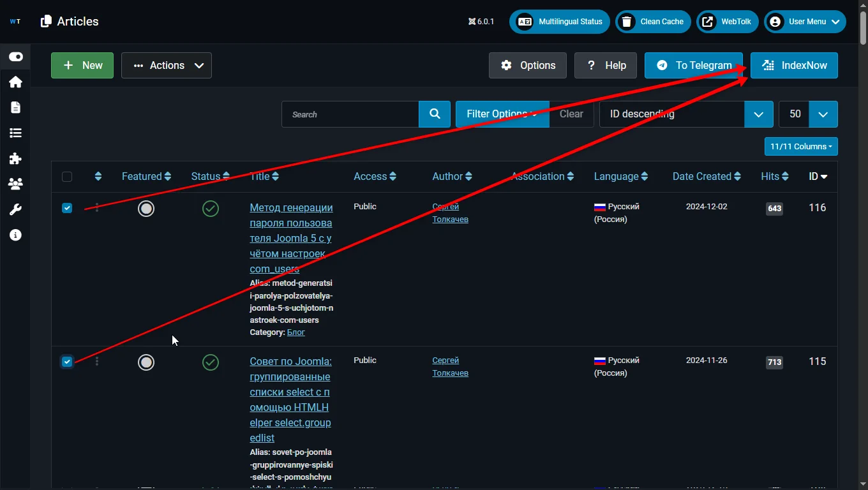Open the Components puzzle icon in sidebar
This screenshot has height=490, width=868.
pyautogui.click(x=15, y=159)
